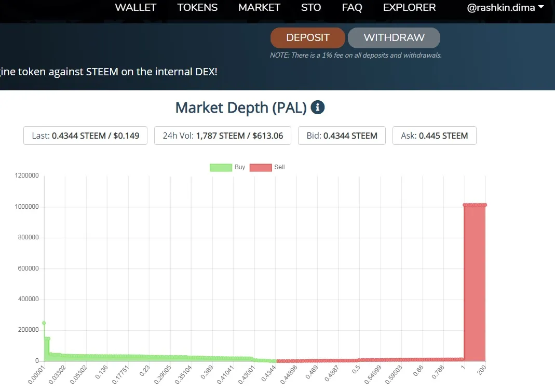
Task: Click the Market Depth (PAL) heading
Action: click(x=241, y=107)
